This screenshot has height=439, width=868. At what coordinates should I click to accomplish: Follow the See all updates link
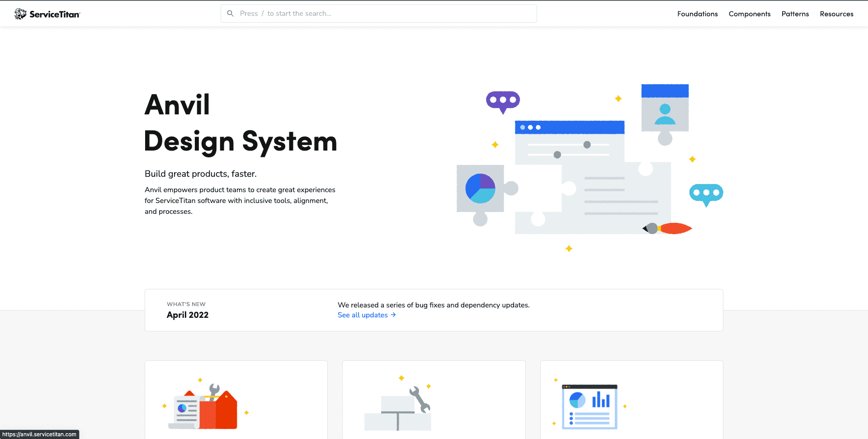pyautogui.click(x=367, y=315)
